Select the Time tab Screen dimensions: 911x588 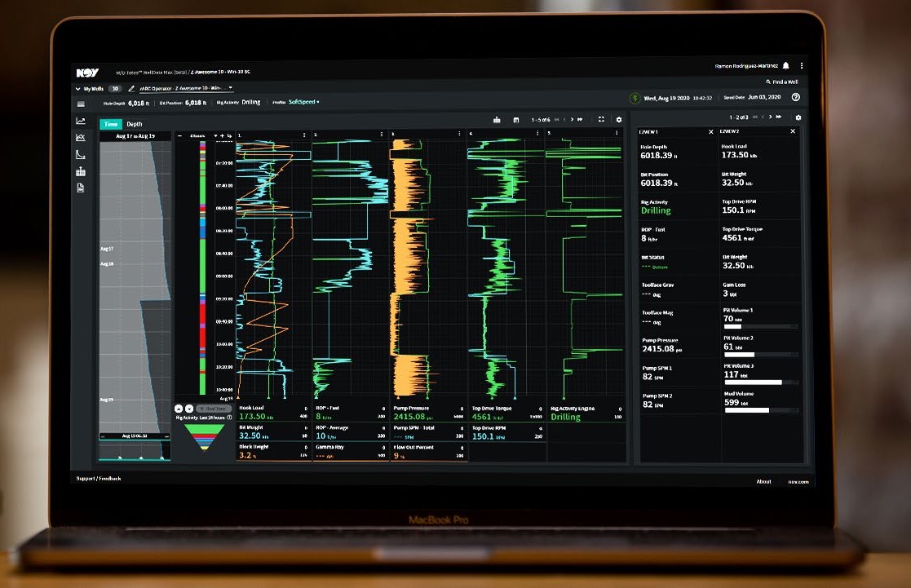(x=109, y=124)
